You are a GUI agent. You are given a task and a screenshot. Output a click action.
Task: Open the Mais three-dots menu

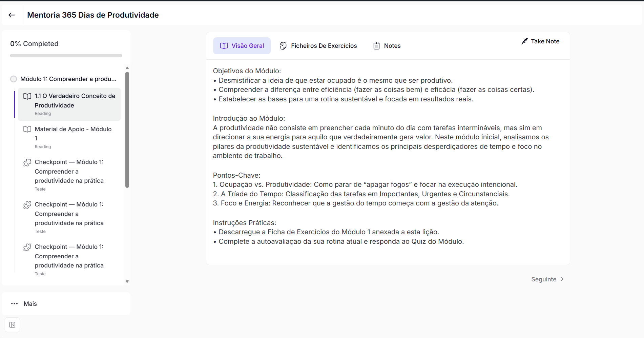15,304
